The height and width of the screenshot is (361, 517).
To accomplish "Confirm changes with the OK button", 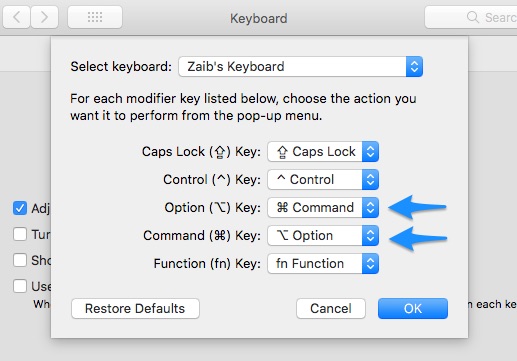I will point(413,309).
